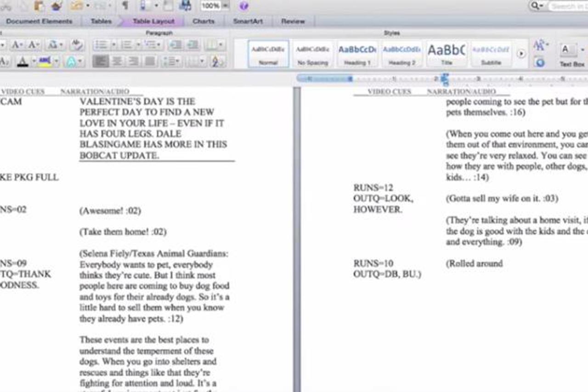
Task: Switch to the Charts ribbon tab
Action: coord(204,21)
